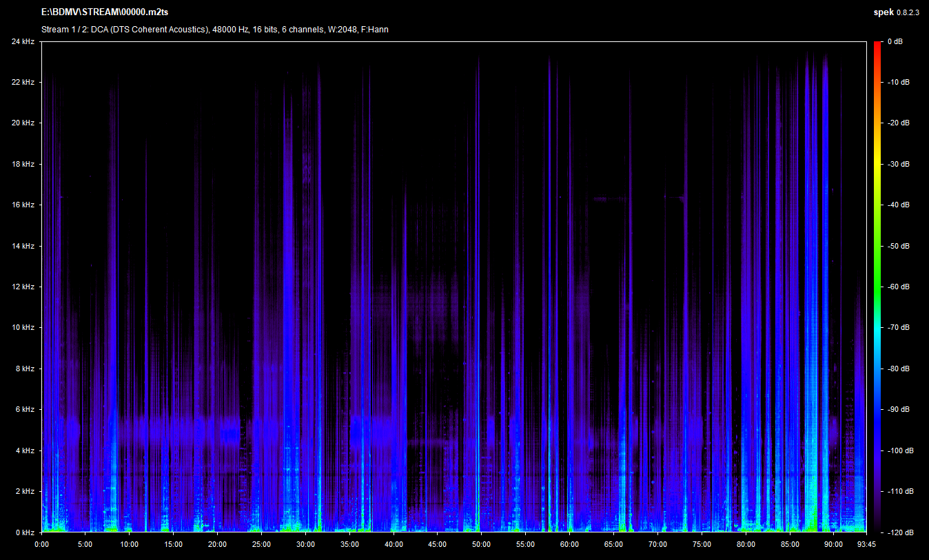Select the -30 dB scale label
Image resolution: width=929 pixels, height=560 pixels.
tap(898, 165)
